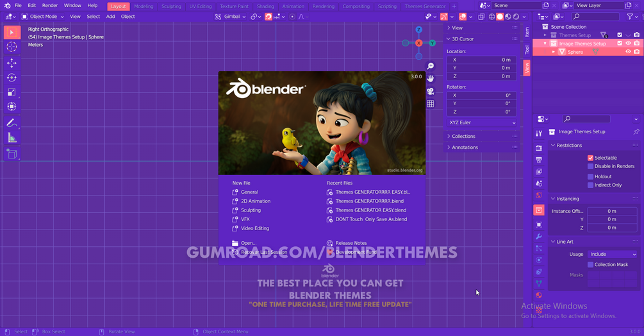This screenshot has width=644, height=336.
Task: Select the Measure tool
Action: pos(12,138)
